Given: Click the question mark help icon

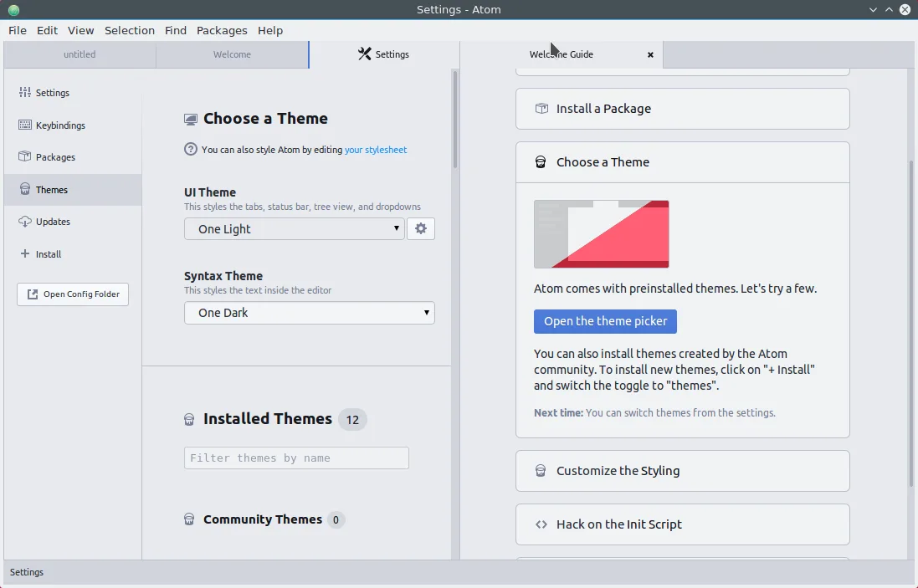Looking at the screenshot, I should click(x=190, y=149).
